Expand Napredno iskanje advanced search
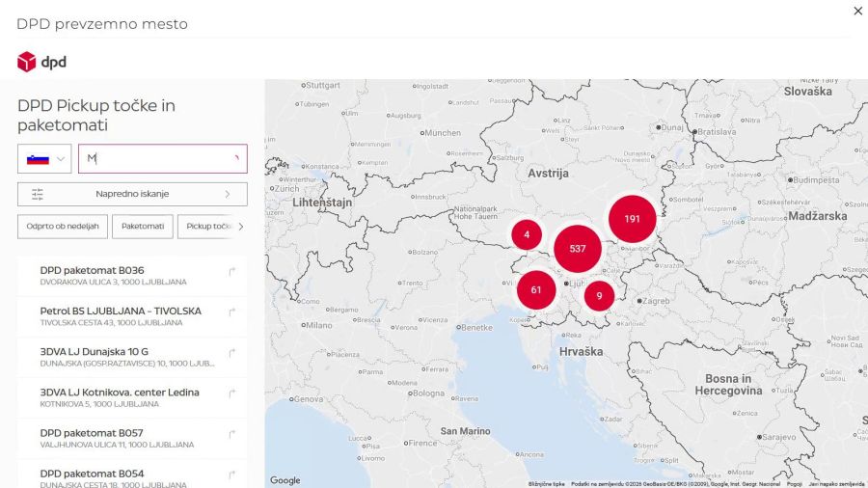The width and height of the screenshot is (868, 488). (132, 194)
